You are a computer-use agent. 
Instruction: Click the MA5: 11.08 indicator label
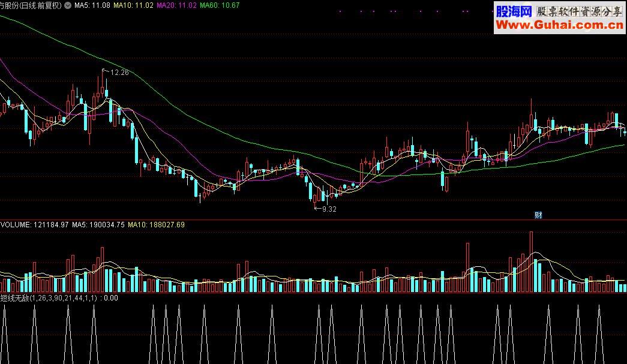(x=92, y=5)
